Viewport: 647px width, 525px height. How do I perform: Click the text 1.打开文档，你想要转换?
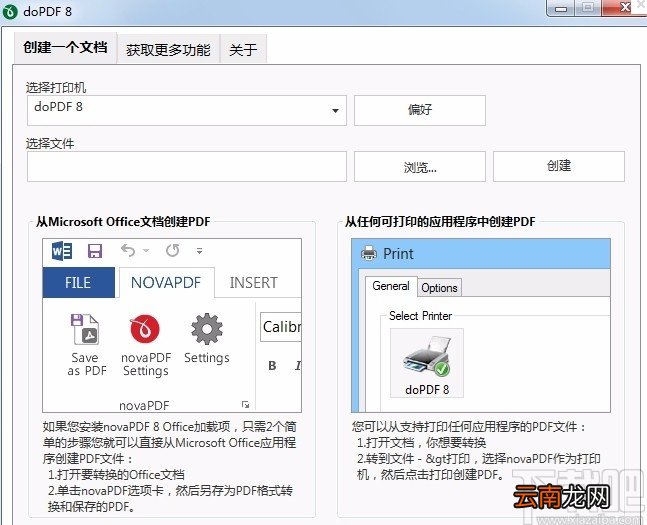(421, 443)
